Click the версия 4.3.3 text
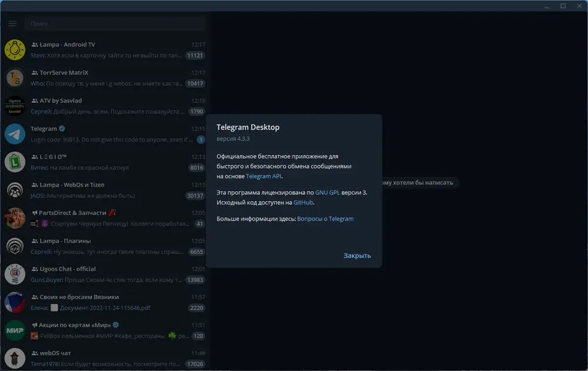 click(x=233, y=138)
